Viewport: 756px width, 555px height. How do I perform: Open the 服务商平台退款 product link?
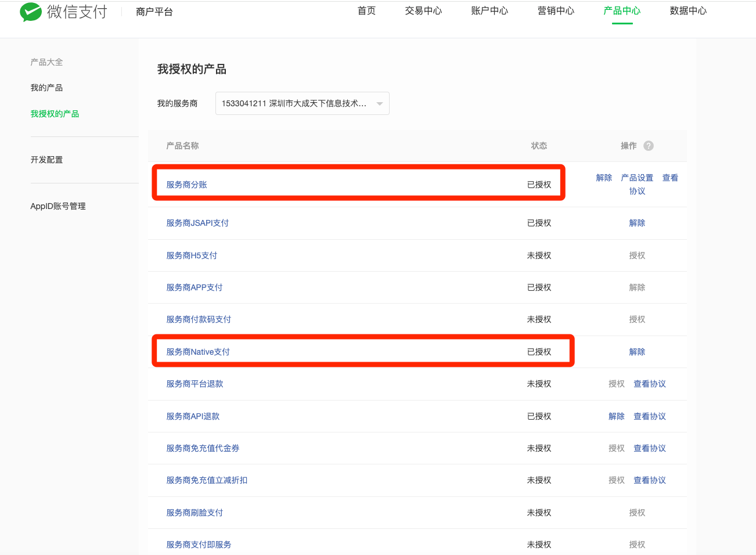[195, 384]
